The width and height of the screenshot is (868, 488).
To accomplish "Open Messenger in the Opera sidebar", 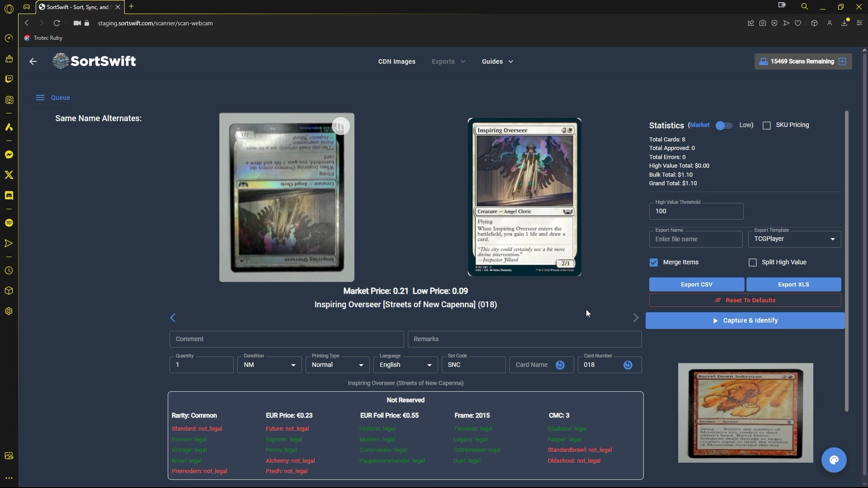I will 9,155.
